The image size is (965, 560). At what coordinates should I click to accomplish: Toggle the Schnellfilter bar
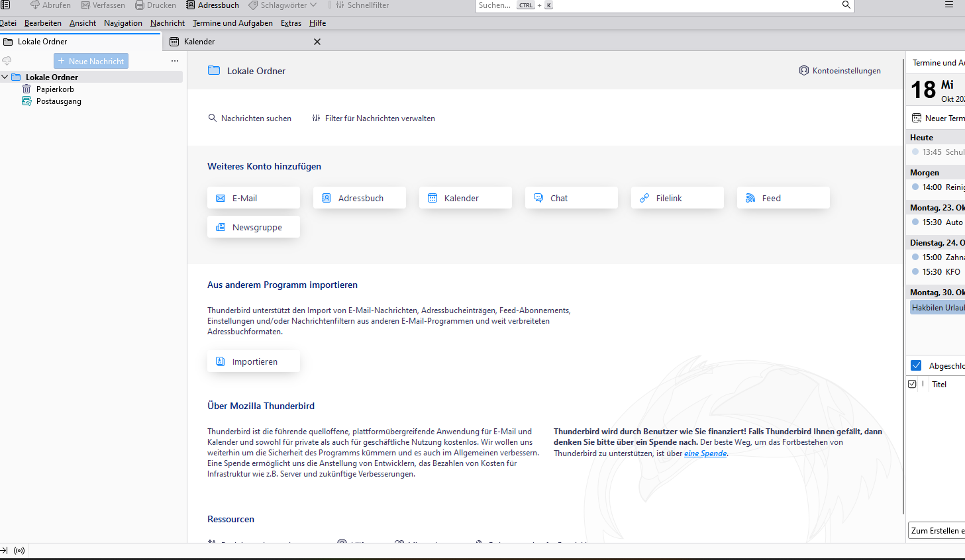362,5
